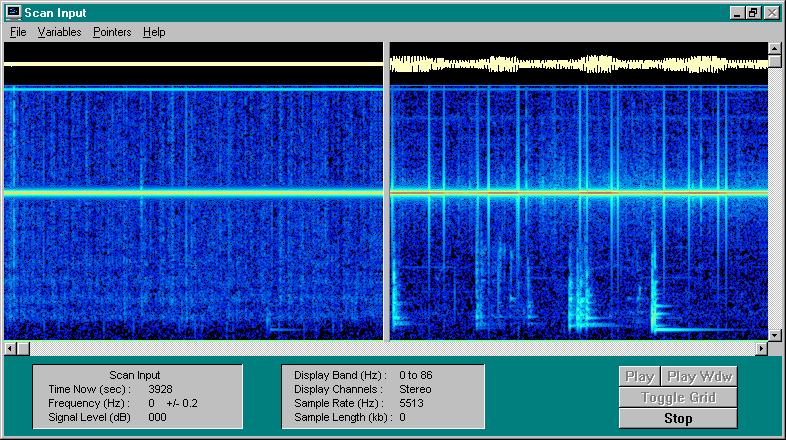Viewport: 786px width, 440px height.
Task: Click the Signal Level value 000
Action: pyautogui.click(x=157, y=417)
